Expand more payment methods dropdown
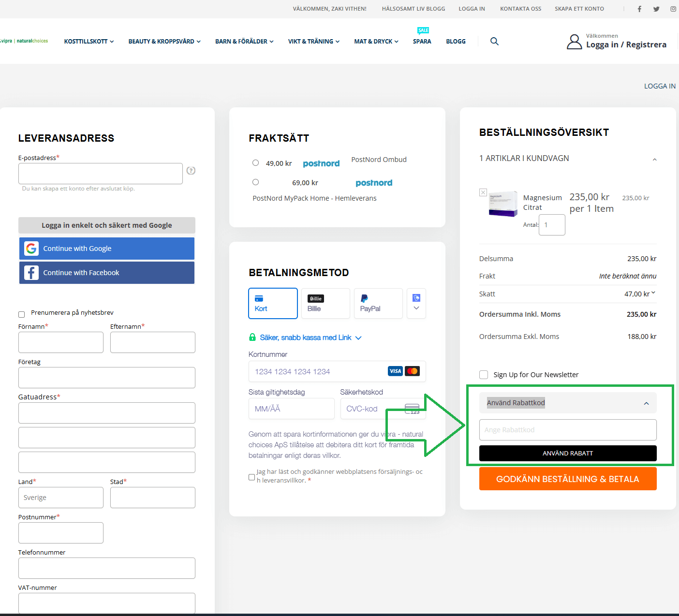 pos(416,303)
